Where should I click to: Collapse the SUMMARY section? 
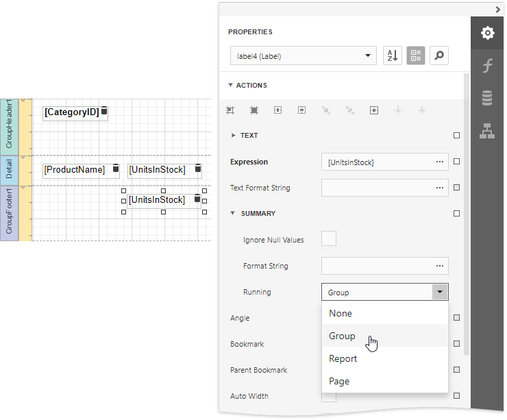coord(234,214)
